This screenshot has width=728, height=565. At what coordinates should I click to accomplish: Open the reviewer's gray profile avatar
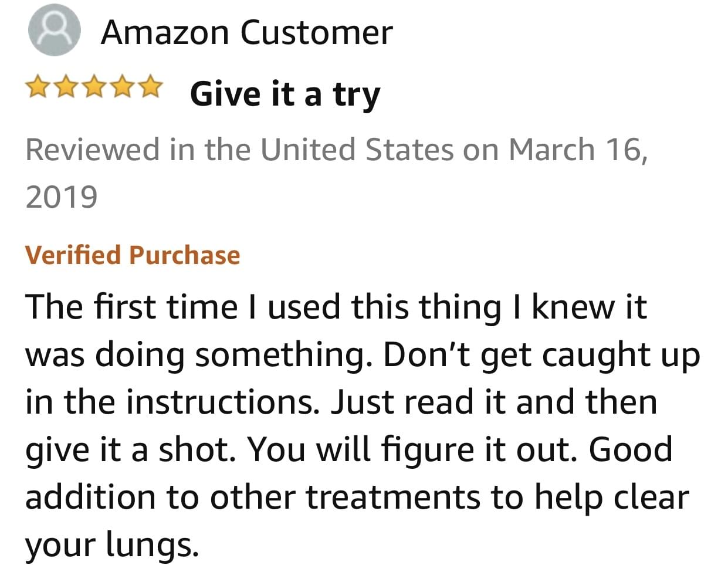point(53,31)
